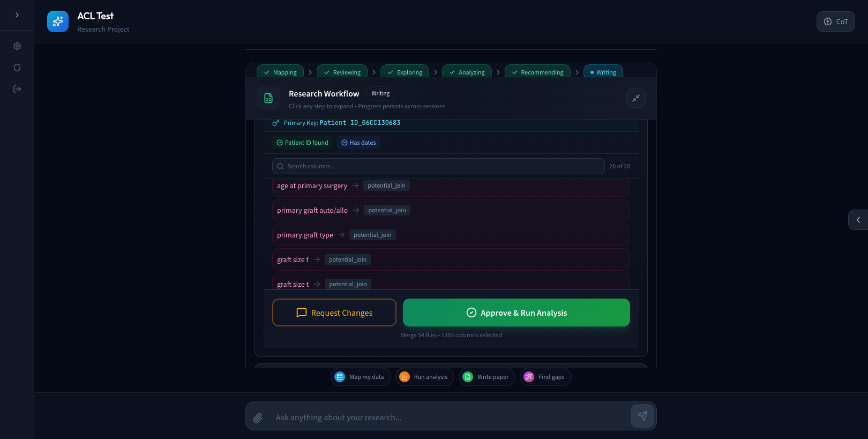Click the ACL Test sparkle logo
This screenshot has width=868, height=439.
(x=58, y=21)
